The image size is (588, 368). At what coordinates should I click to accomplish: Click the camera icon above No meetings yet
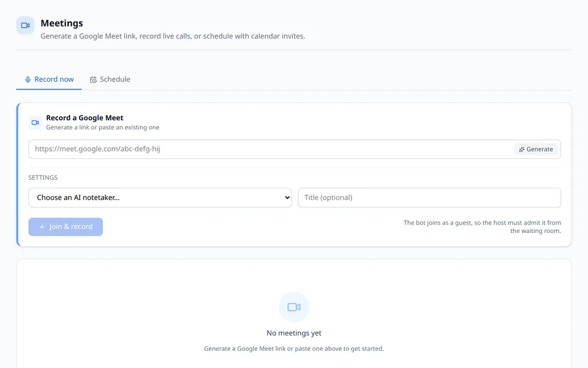[x=294, y=307]
